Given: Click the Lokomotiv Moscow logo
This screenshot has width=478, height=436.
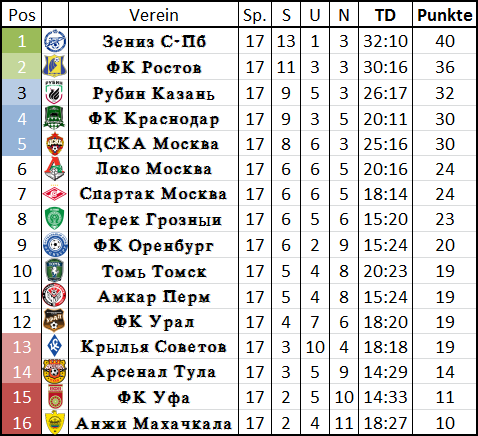Looking at the screenshot, I should coord(55,168).
